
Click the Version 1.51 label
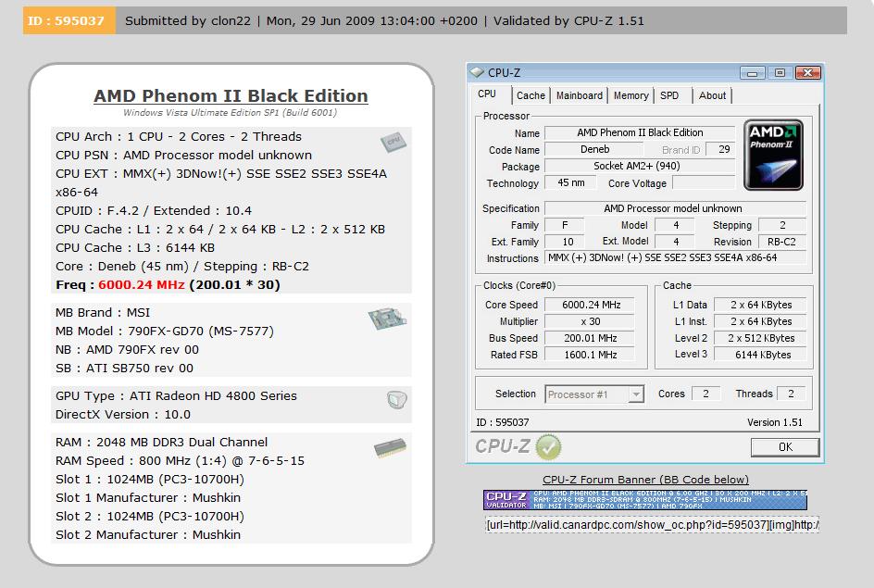pyautogui.click(x=774, y=422)
